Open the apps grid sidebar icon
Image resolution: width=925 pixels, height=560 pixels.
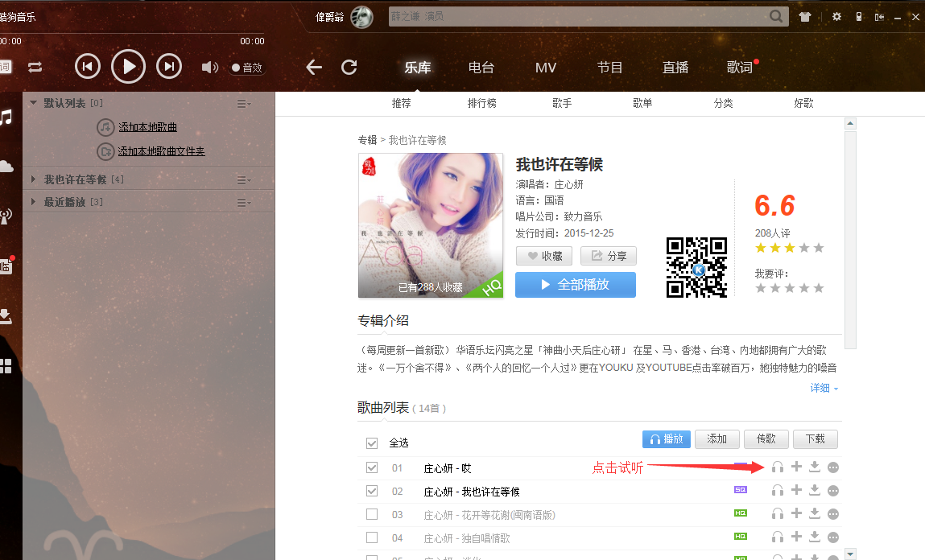tap(6, 366)
